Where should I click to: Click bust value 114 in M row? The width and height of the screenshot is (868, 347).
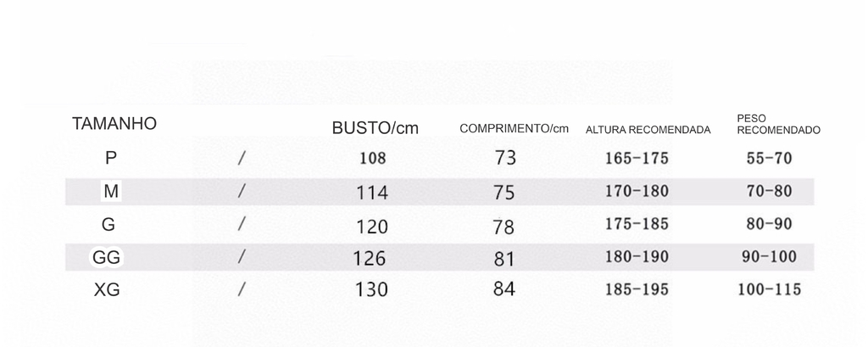(x=371, y=193)
